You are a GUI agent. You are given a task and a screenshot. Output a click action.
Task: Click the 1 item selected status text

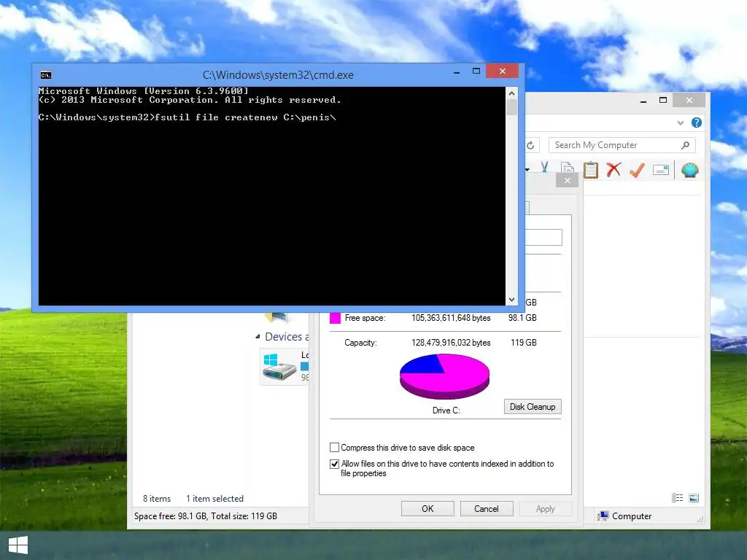coord(214,499)
